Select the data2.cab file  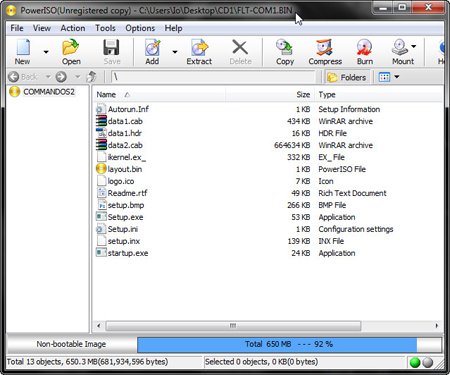(125, 145)
